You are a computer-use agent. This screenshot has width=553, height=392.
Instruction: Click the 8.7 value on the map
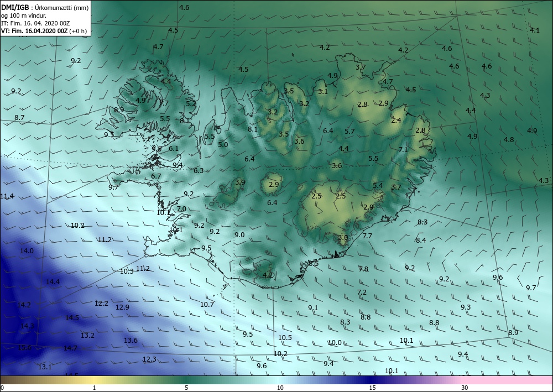[x=19, y=117]
